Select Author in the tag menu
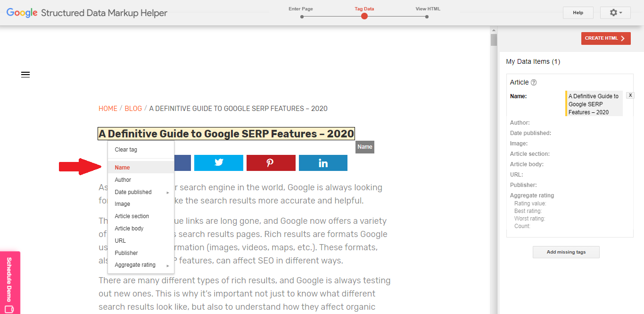The width and height of the screenshot is (644, 314). pos(141,180)
